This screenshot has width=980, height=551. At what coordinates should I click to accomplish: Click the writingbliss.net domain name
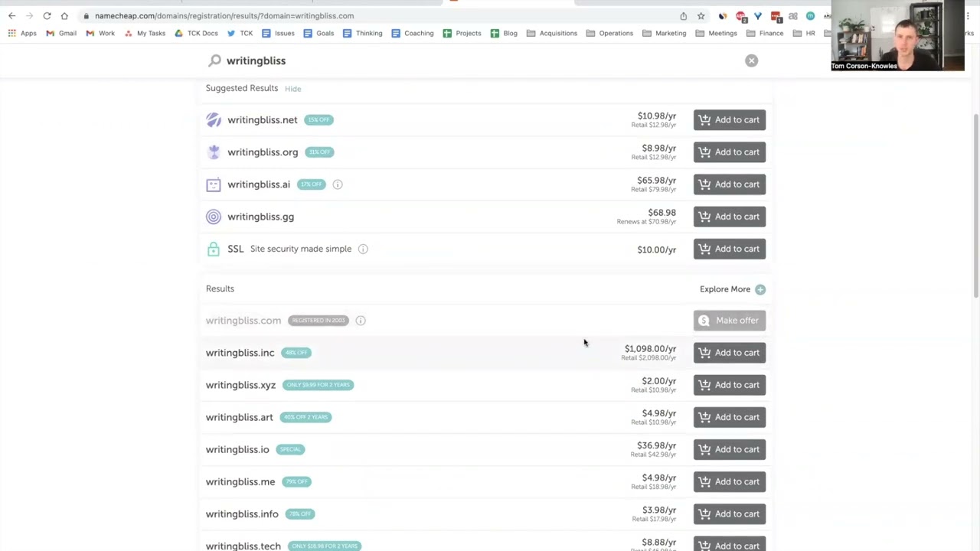pyautogui.click(x=262, y=120)
